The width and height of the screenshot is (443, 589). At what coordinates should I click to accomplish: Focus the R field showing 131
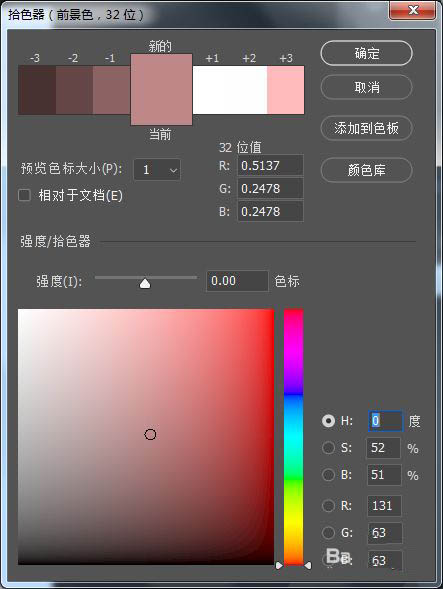pos(384,506)
